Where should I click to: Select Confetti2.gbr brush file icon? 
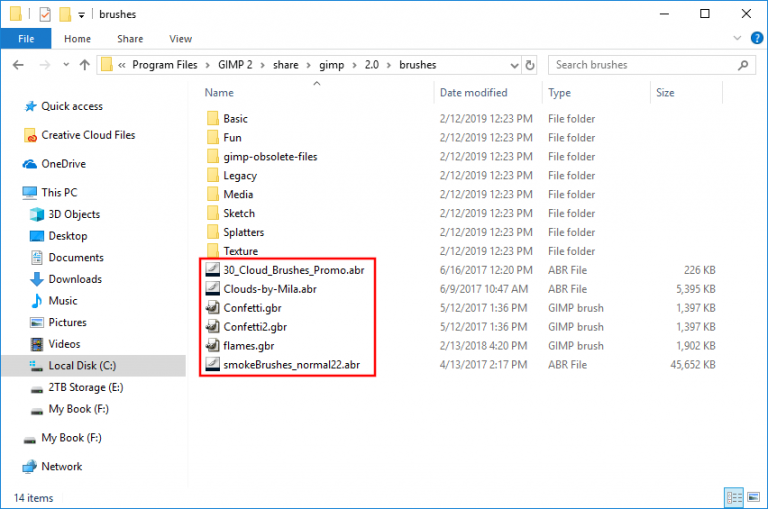(213, 327)
